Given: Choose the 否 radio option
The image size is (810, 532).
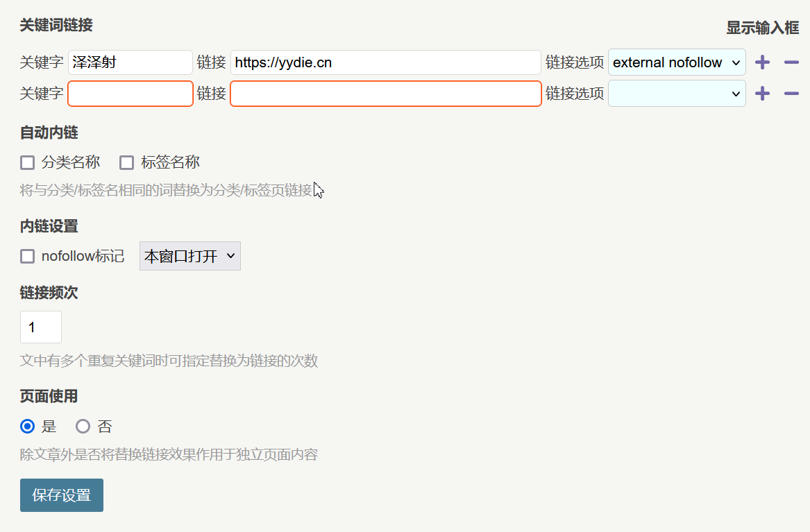Looking at the screenshot, I should pyautogui.click(x=83, y=427).
